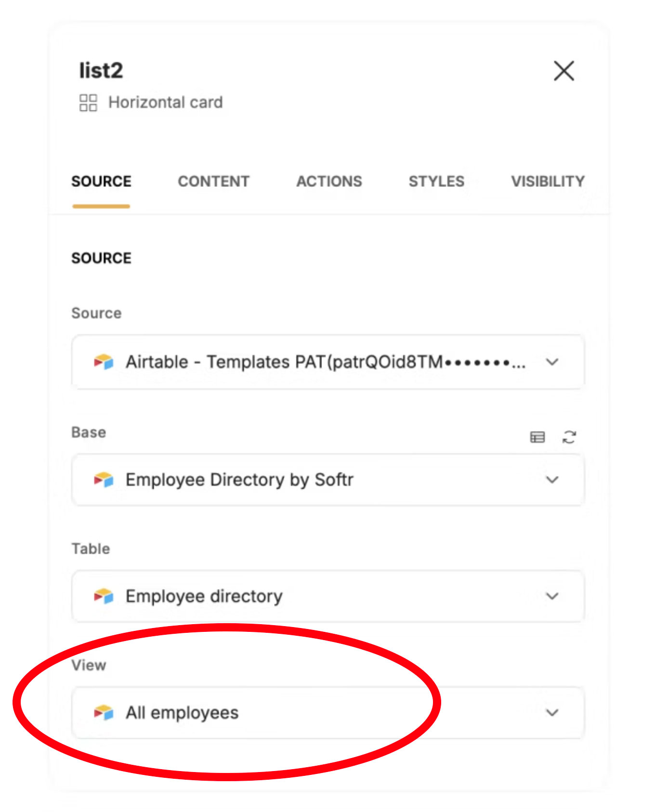Click the Airtable logo in Base field
The image size is (656, 812).
click(104, 480)
